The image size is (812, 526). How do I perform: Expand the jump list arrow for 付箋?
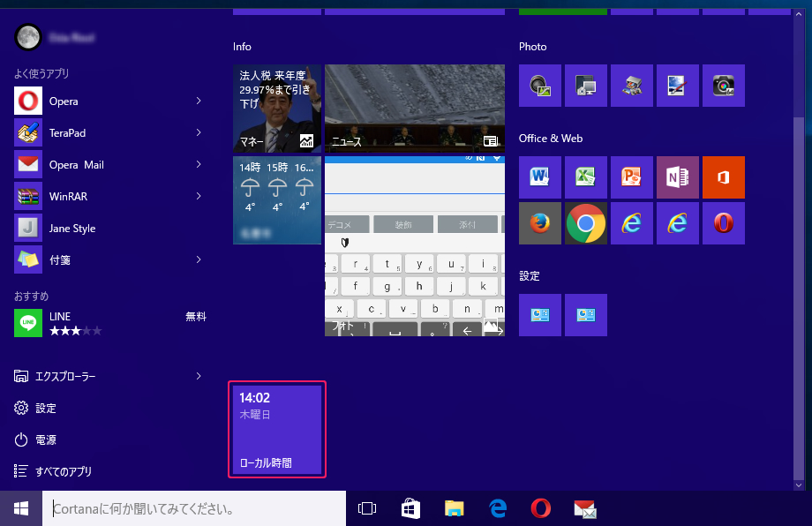(x=199, y=259)
